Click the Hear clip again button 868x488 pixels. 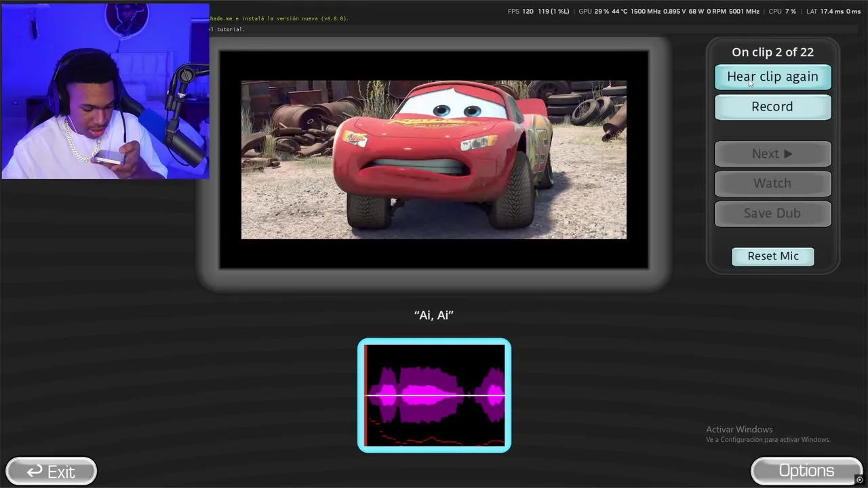point(772,77)
